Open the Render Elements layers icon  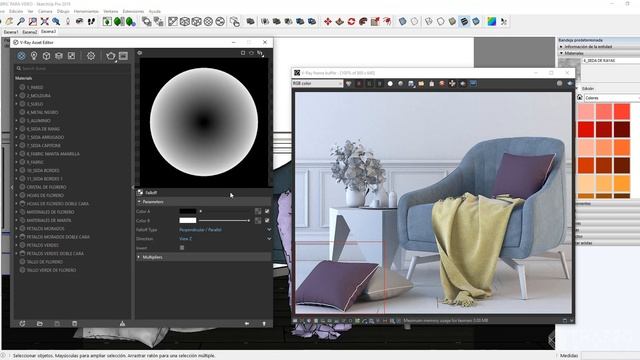click(x=59, y=56)
